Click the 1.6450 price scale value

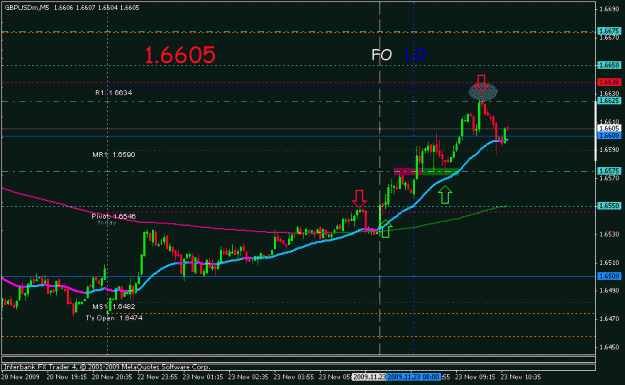pos(609,347)
